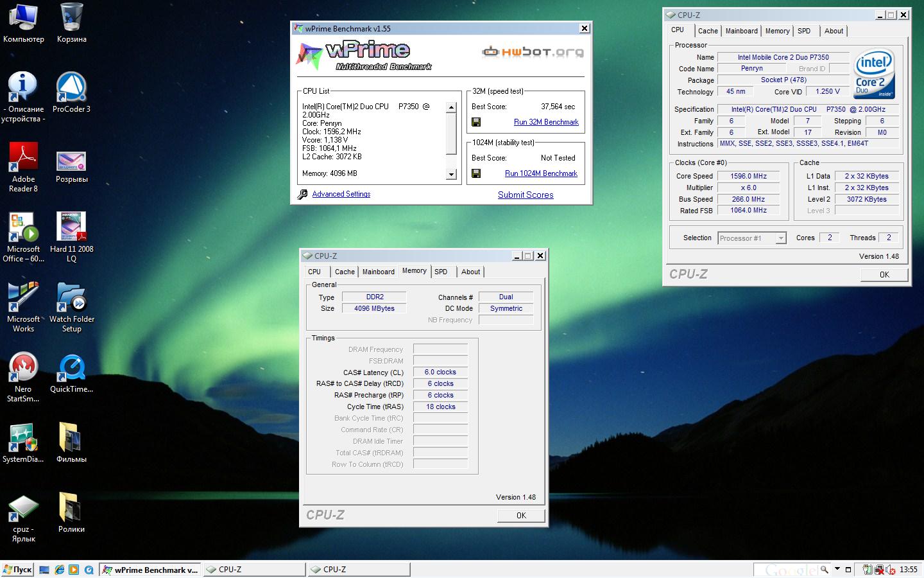924x578 pixels.
Task: Click the CPU List scroll down arrow
Action: pos(451,174)
